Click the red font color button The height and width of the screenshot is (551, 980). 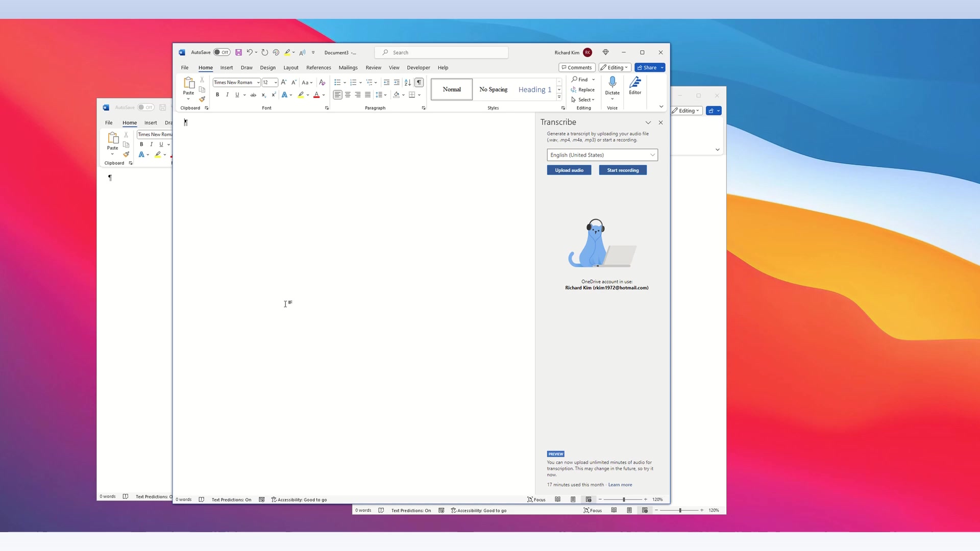(x=316, y=95)
